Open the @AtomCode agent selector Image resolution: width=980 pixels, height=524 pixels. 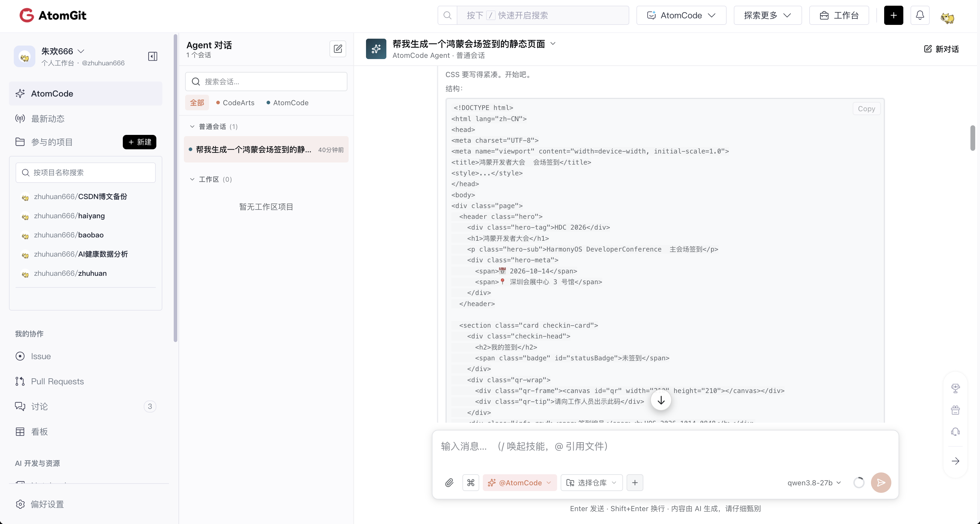519,483
